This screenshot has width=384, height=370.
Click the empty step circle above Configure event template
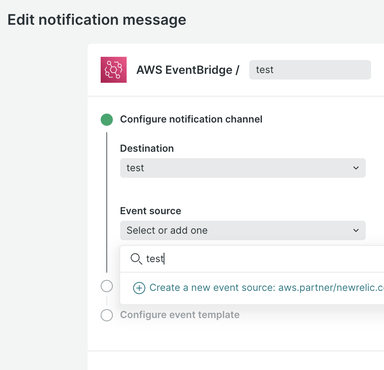107,286
